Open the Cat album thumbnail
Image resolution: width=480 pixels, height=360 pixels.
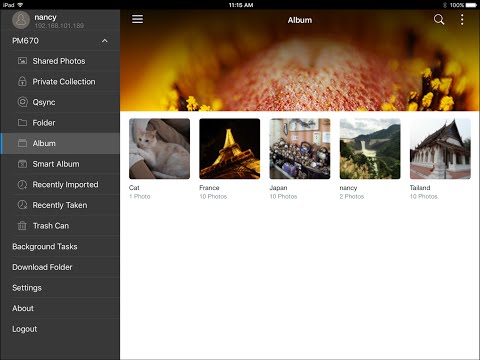point(159,149)
